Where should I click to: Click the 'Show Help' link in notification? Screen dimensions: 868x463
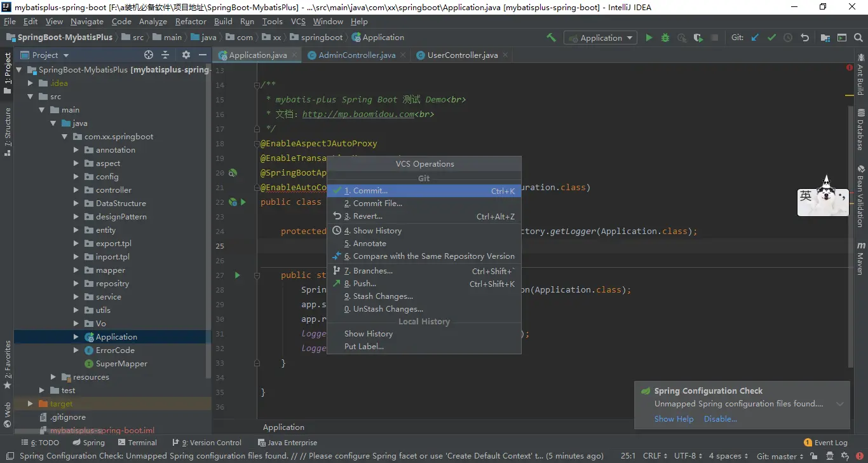674,419
